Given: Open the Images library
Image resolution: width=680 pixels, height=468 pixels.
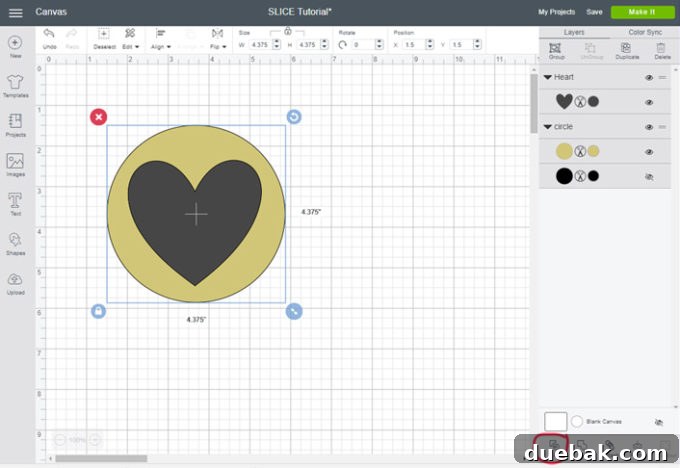Looking at the screenshot, I should [x=15, y=164].
